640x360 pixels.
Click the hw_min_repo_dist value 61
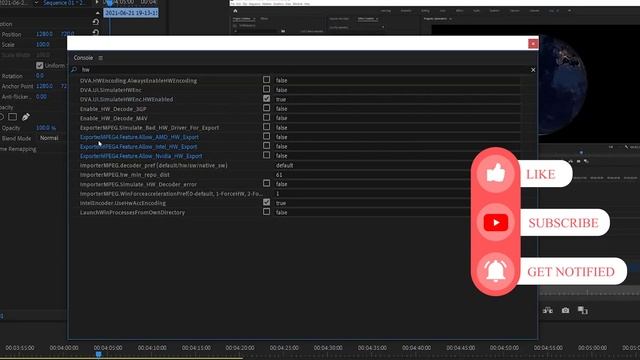click(279, 175)
